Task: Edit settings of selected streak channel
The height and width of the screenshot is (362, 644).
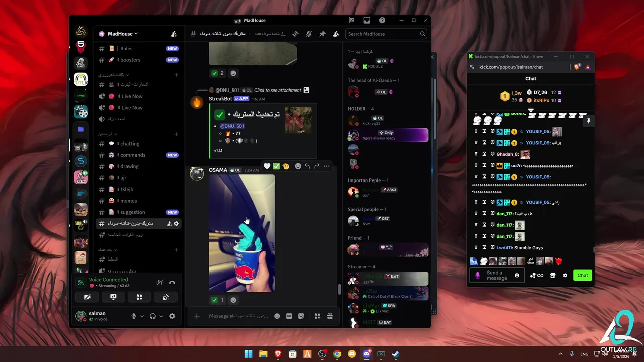Action: 176,223
